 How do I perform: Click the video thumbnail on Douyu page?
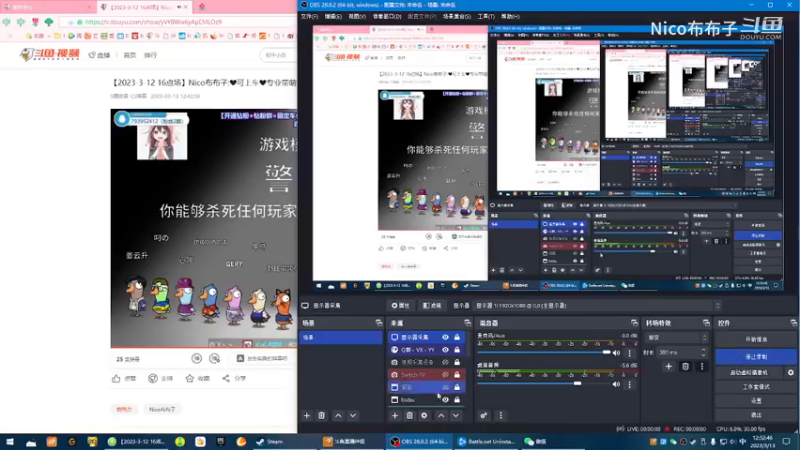tap(204, 228)
